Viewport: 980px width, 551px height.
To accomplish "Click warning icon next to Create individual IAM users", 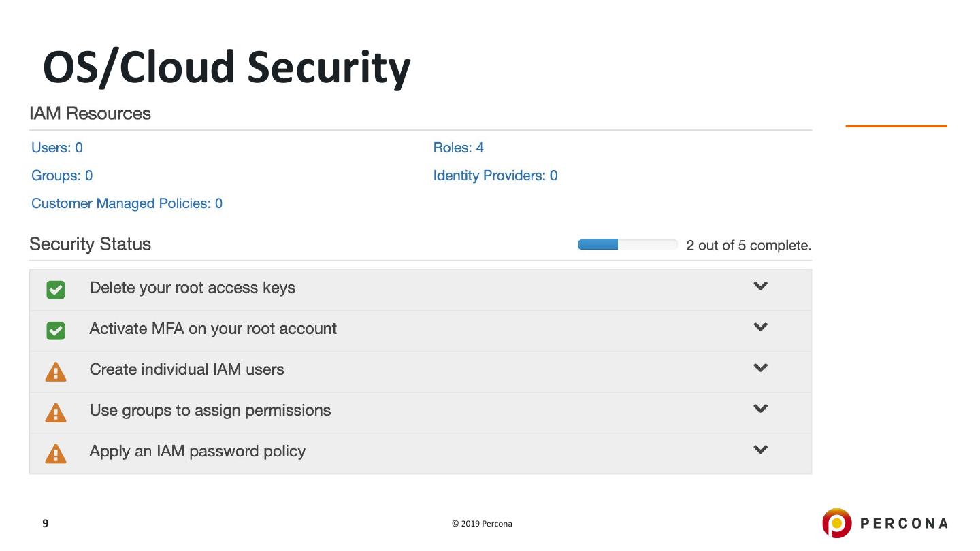I will (x=56, y=372).
